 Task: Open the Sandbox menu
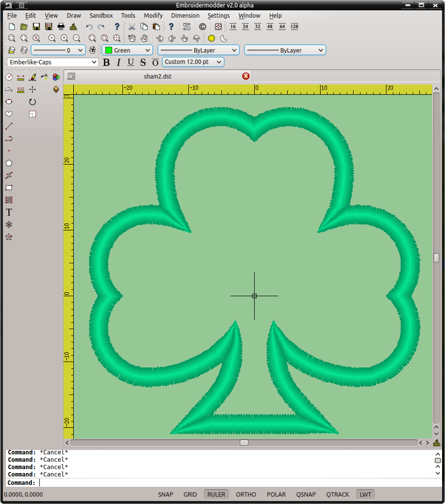point(101,15)
